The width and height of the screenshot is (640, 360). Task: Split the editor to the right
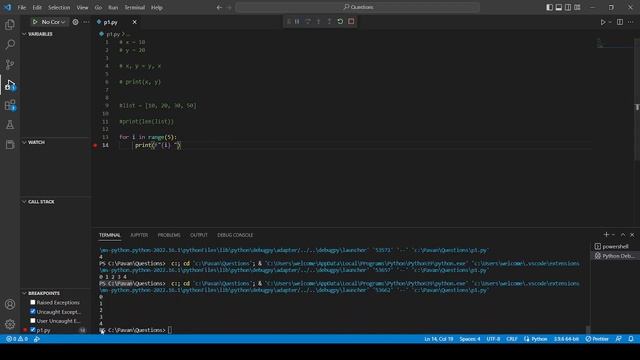point(620,22)
